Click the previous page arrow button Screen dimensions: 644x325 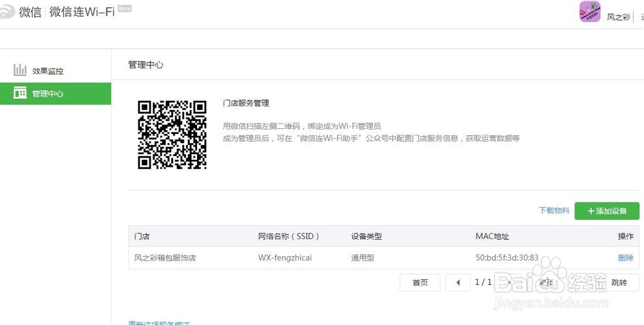point(457,282)
